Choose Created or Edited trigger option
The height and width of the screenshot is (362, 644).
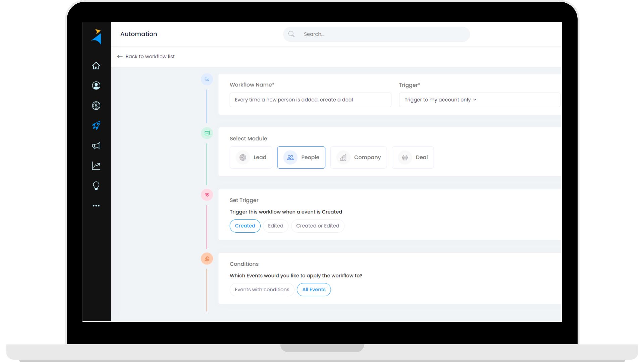317,226
